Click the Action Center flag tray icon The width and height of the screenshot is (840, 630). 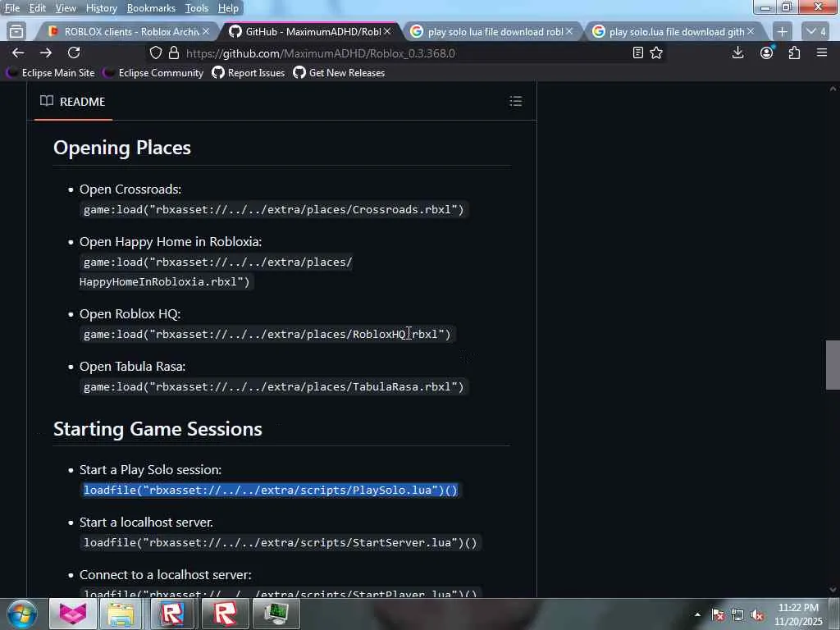point(718,615)
